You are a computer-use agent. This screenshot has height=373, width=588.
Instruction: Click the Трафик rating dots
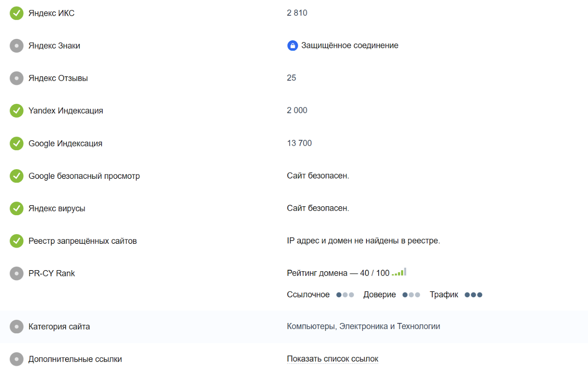[473, 294]
